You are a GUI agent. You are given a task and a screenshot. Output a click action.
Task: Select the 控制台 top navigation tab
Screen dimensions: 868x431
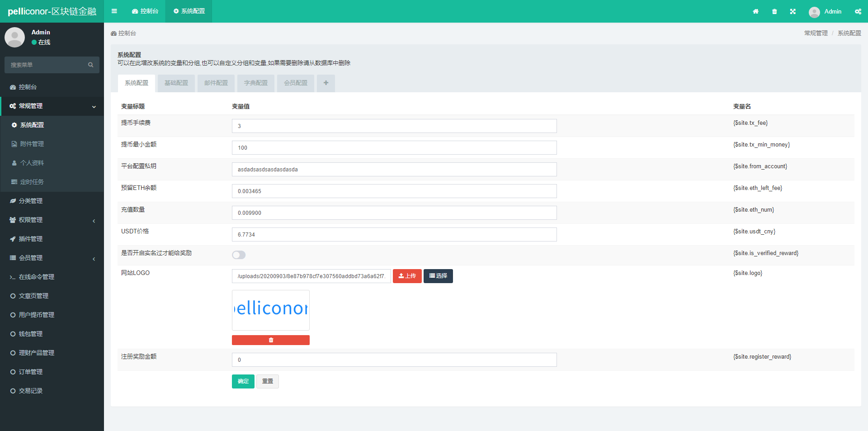tap(145, 11)
